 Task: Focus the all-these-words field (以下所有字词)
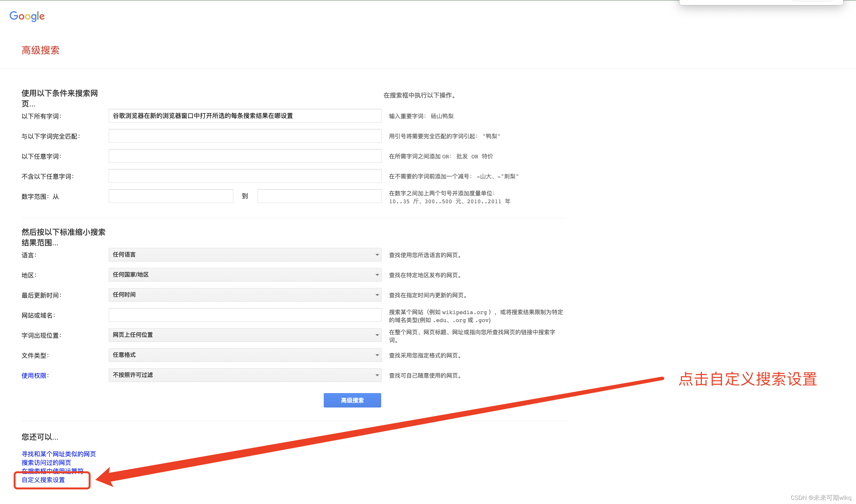click(244, 116)
